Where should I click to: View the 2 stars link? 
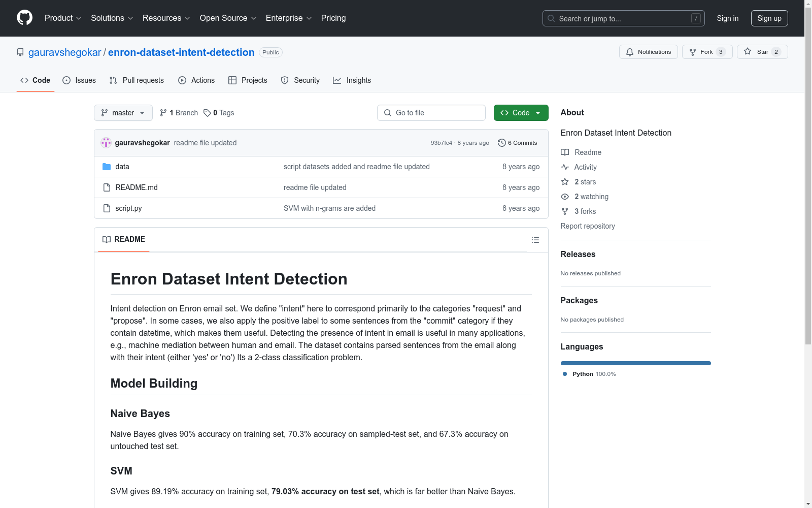coord(579,182)
